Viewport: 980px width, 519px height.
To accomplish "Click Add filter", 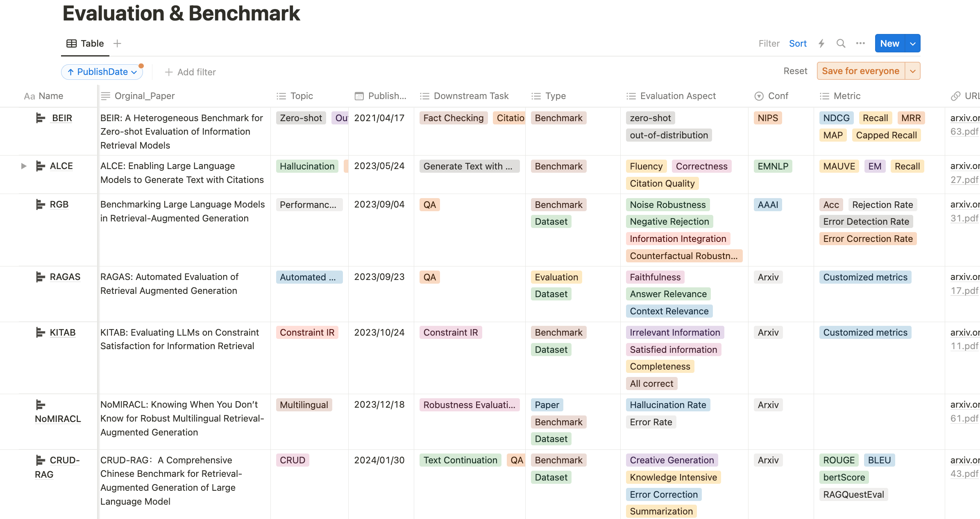I will [x=191, y=72].
